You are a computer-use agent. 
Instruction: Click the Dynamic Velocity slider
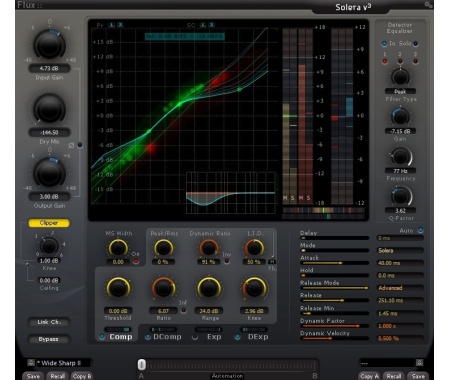click(x=334, y=338)
